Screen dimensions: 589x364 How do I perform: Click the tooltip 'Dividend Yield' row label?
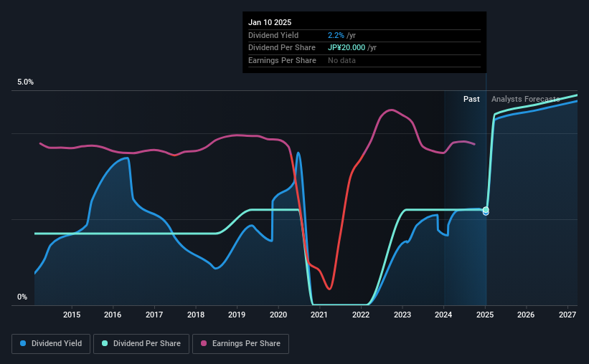pyautogui.click(x=273, y=35)
